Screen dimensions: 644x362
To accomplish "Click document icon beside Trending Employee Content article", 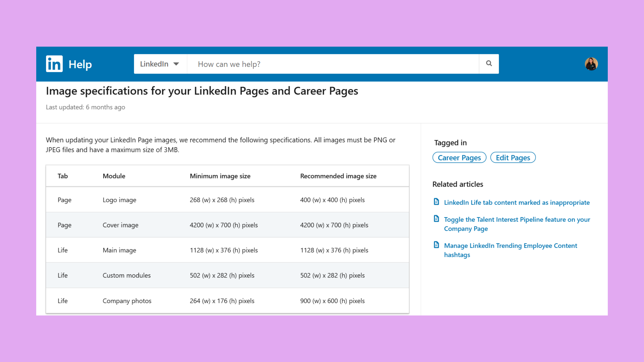I will click(x=436, y=245).
